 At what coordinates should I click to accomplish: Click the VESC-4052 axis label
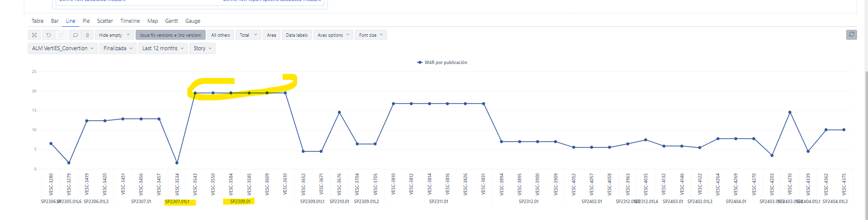pos(574,184)
